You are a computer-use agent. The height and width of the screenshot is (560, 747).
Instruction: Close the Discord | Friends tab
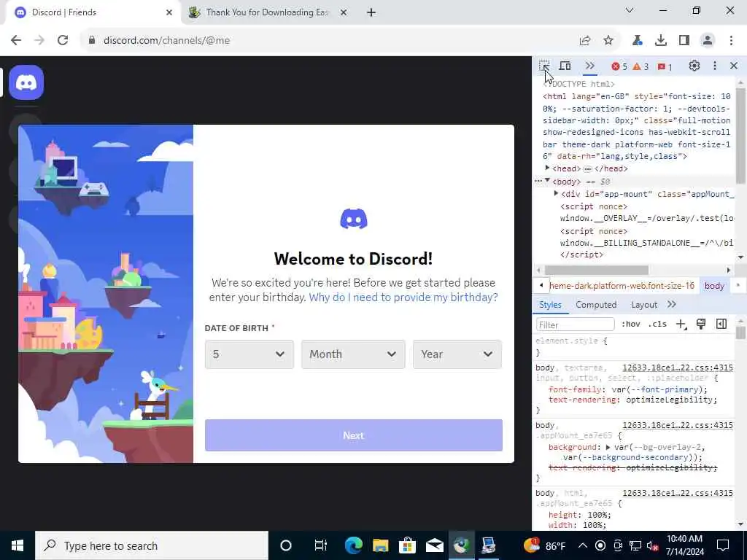tap(169, 13)
